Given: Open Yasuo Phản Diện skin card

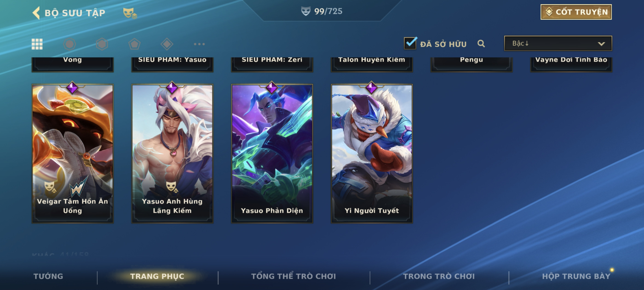Looking at the screenshot, I should [272, 153].
